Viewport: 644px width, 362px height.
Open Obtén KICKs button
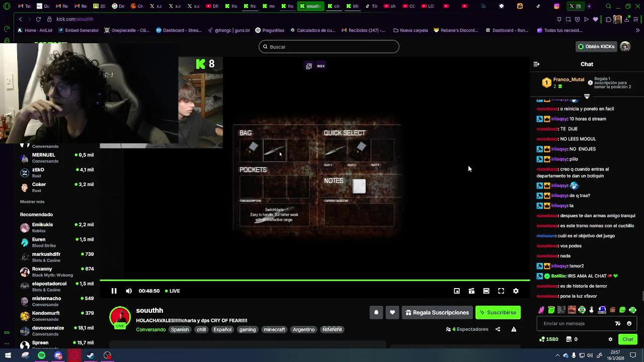(x=596, y=46)
